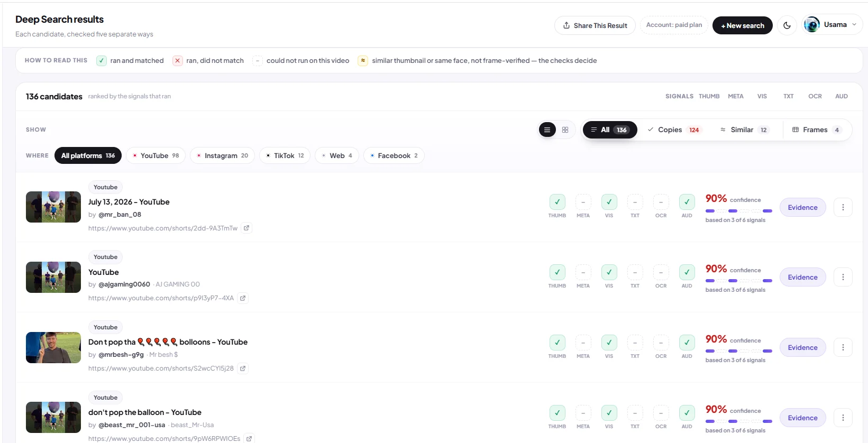The width and height of the screenshot is (868, 443).
Task: Open thumbnail of July 13, 2026 video
Action: [x=53, y=207]
